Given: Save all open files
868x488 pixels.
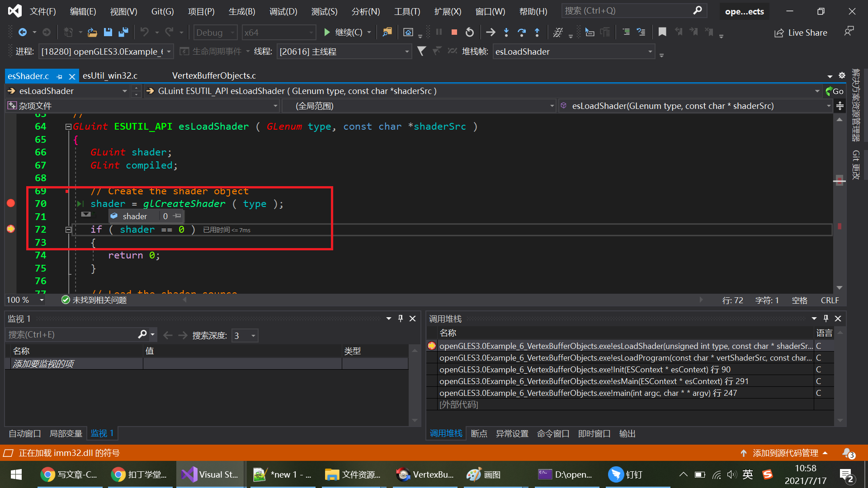Looking at the screenshot, I should click(x=123, y=32).
